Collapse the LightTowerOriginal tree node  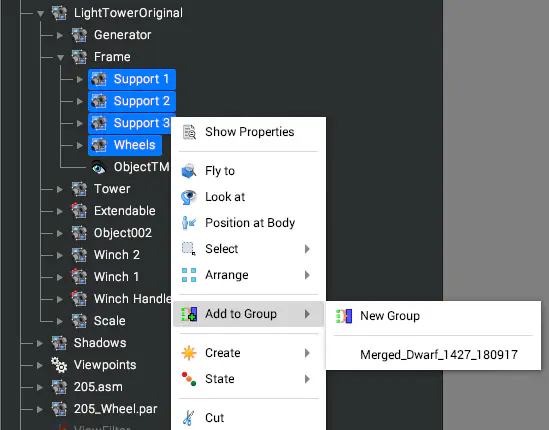point(41,14)
